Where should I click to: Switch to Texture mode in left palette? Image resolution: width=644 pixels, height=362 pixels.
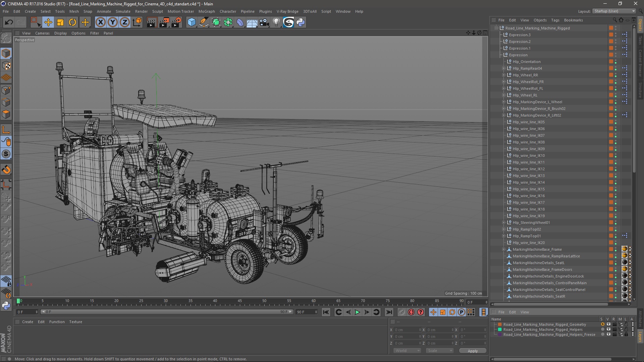point(6,66)
